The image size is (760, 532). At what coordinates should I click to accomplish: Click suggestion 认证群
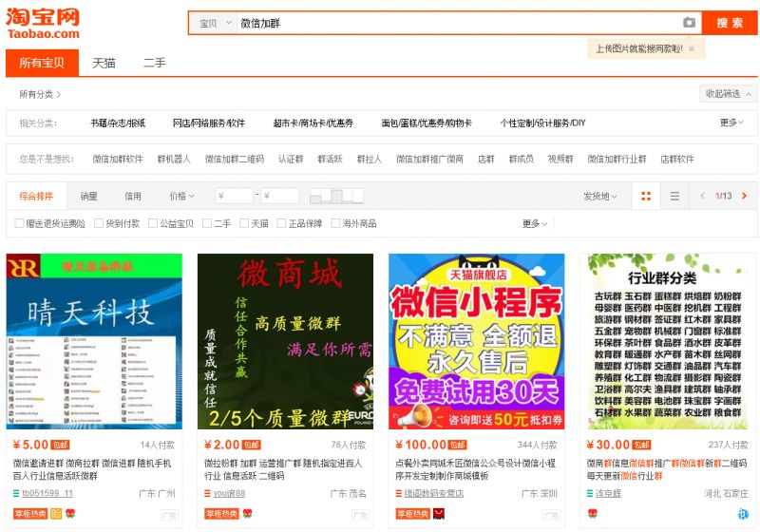click(291, 159)
